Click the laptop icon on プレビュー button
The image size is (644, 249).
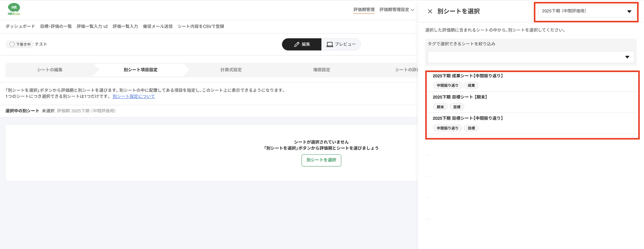(330, 44)
